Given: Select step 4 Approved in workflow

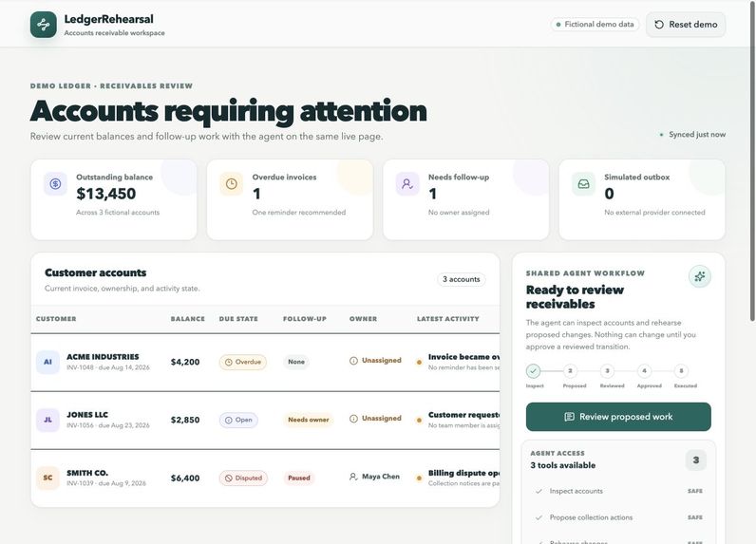Looking at the screenshot, I should tap(644, 371).
